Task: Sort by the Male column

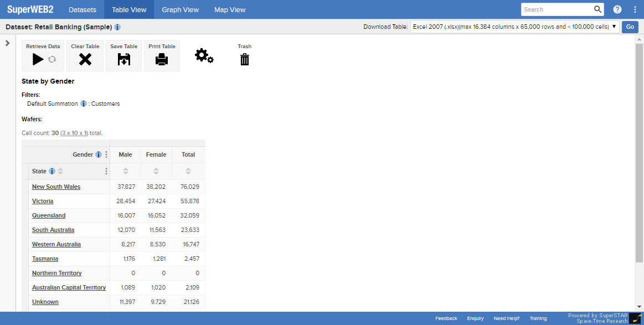Action: click(126, 171)
